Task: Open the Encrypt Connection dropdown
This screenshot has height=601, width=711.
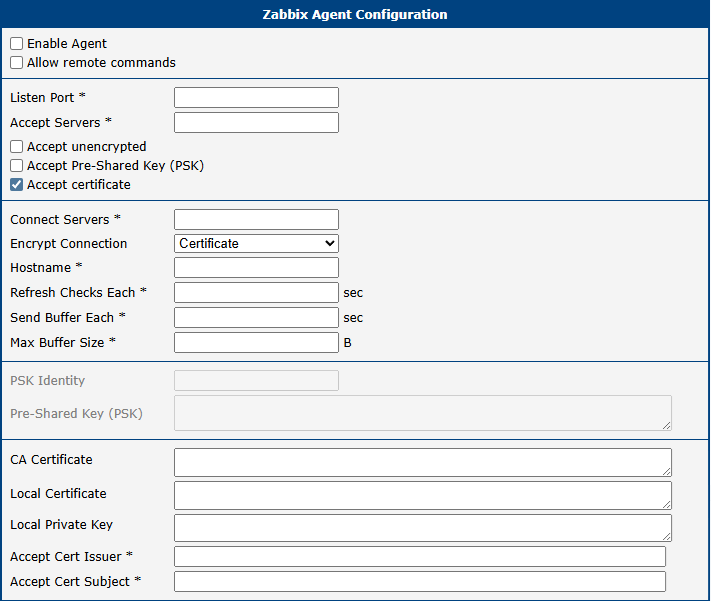Action: pos(256,244)
